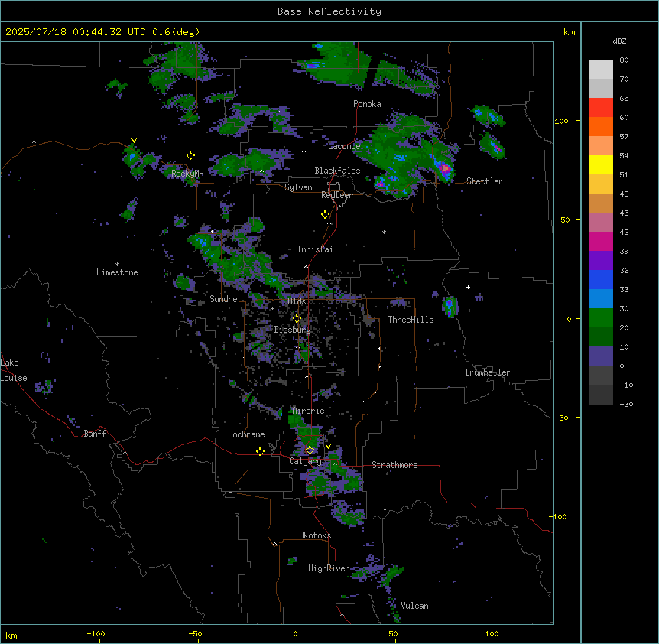Pick the dark blue swatch in dBZ legend

[x=601, y=279]
